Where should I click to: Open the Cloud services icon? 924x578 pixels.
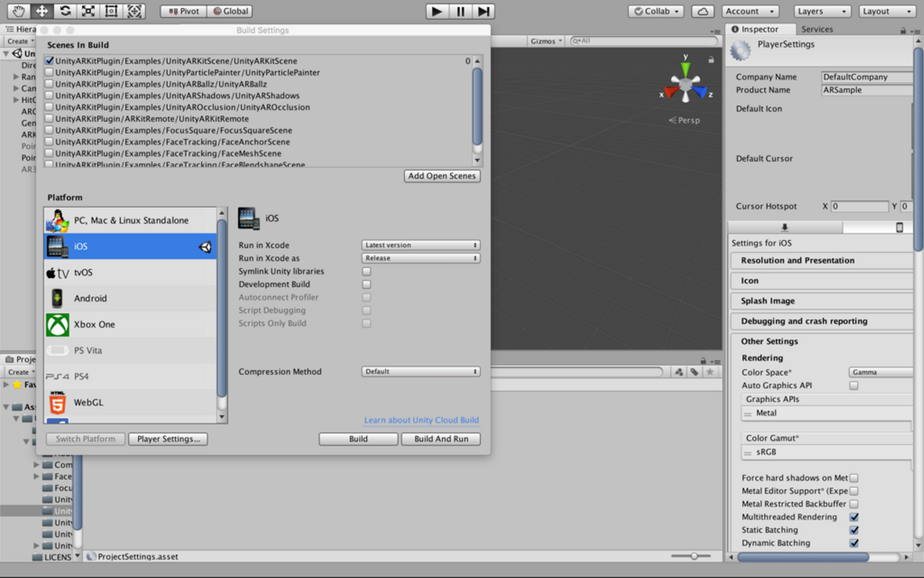pyautogui.click(x=703, y=11)
